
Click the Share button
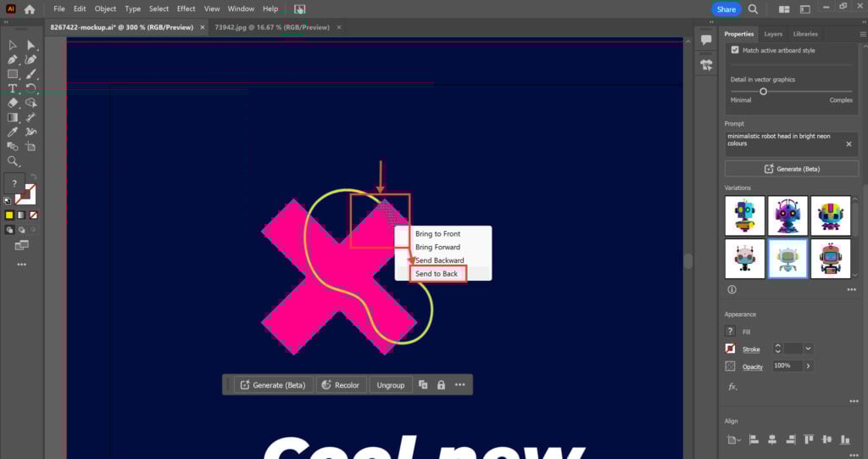point(726,8)
